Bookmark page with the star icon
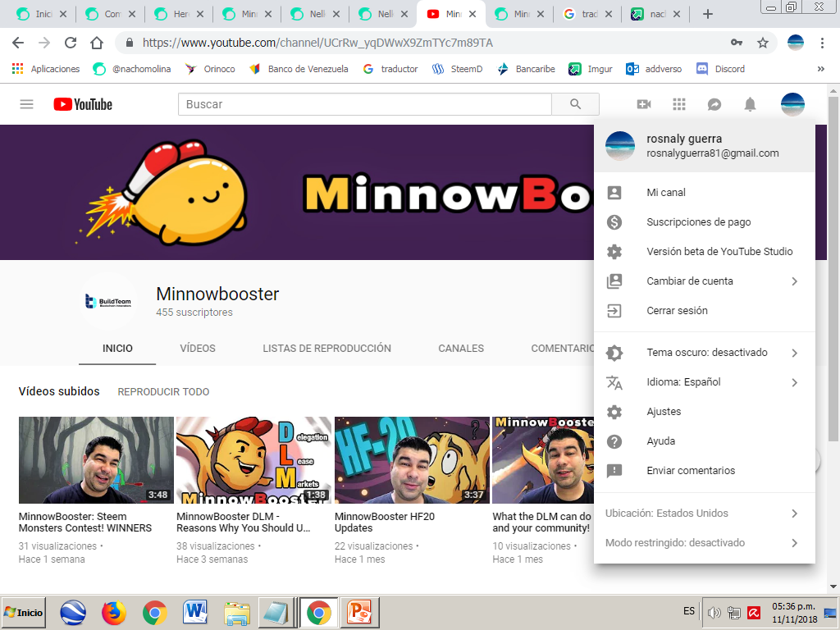 [x=763, y=43]
